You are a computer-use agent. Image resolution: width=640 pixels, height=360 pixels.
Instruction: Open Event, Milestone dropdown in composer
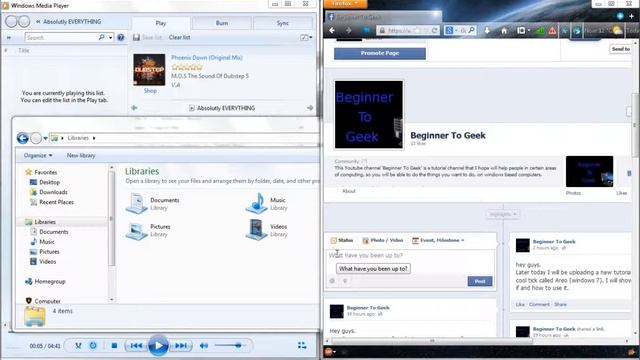point(438,240)
